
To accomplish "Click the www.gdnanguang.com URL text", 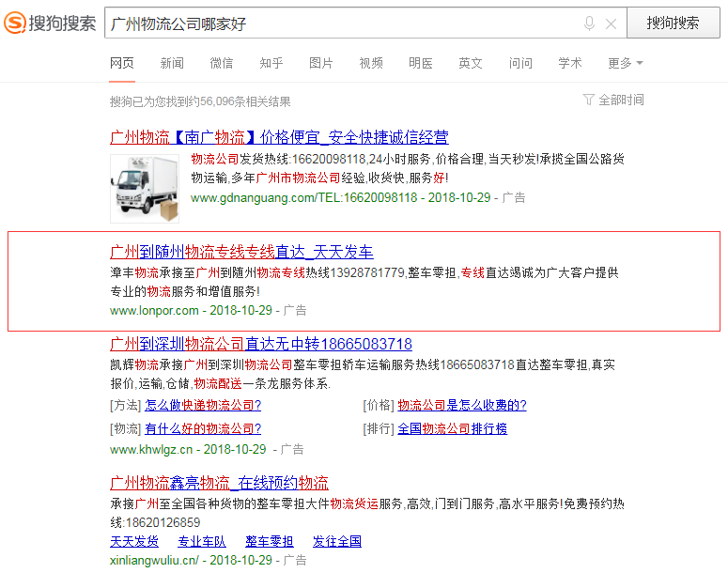I will coord(303,198).
